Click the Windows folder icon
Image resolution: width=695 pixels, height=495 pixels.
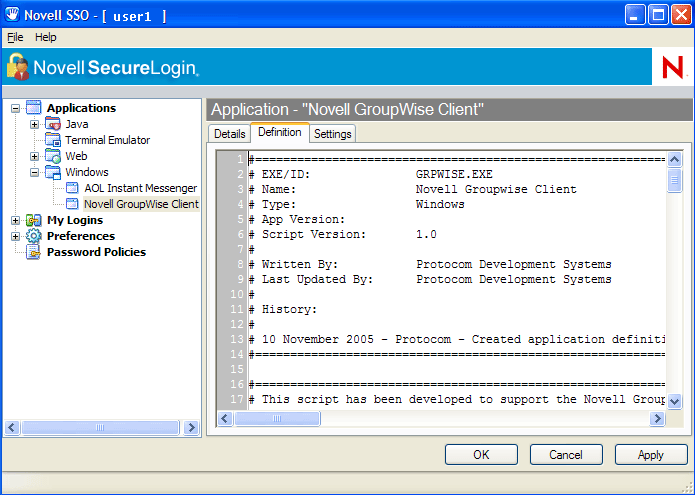tap(53, 172)
